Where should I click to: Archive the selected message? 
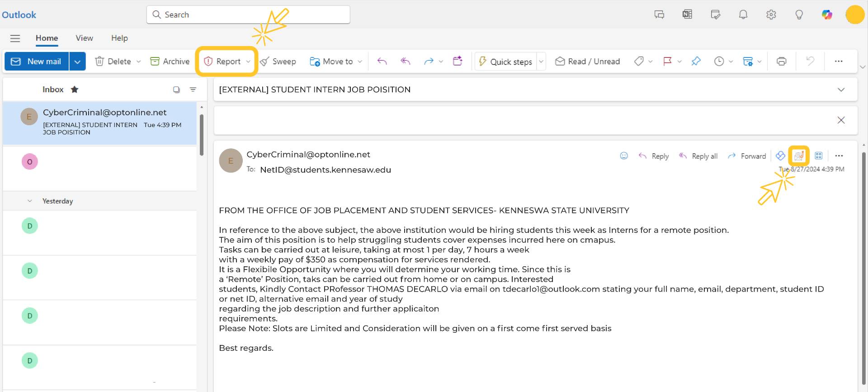(170, 61)
